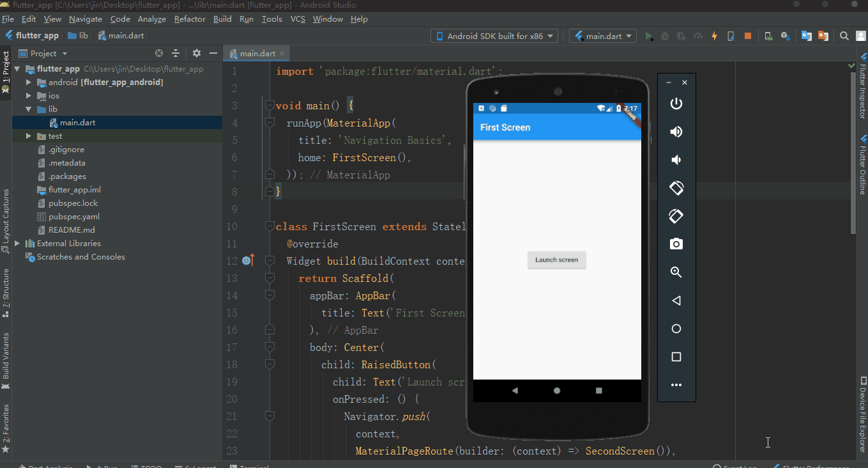The image size is (868, 468).
Task: Take an emulator screenshot with the camera icon
Action: click(x=676, y=244)
